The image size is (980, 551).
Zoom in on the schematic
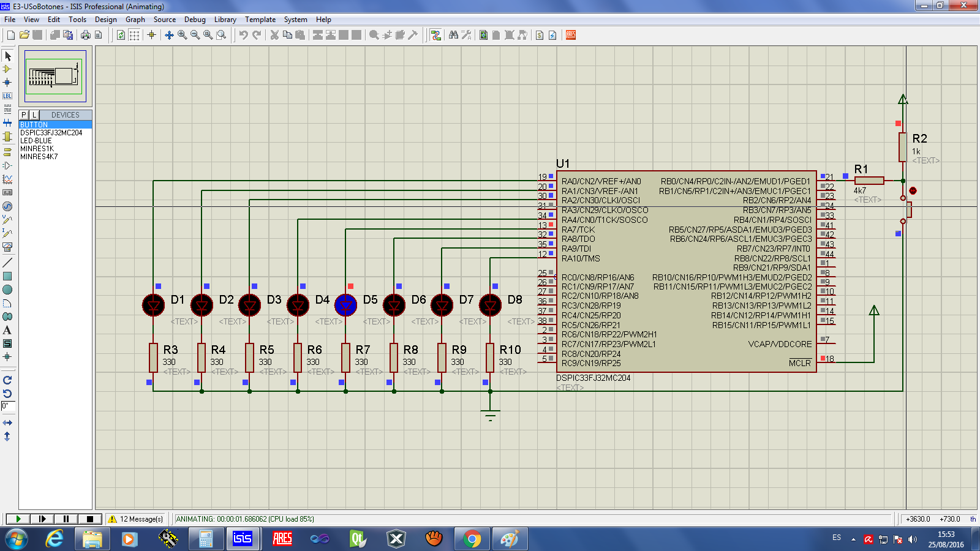point(182,35)
